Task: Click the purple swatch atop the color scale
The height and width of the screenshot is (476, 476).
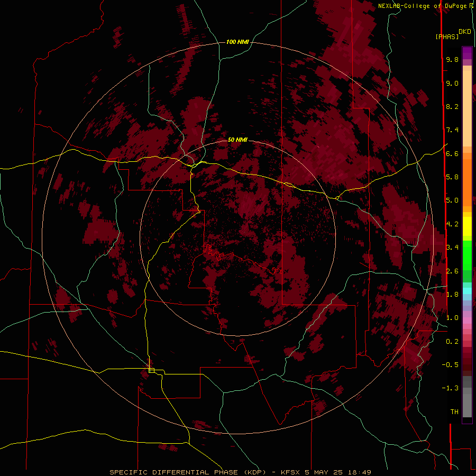Action: tap(467, 53)
